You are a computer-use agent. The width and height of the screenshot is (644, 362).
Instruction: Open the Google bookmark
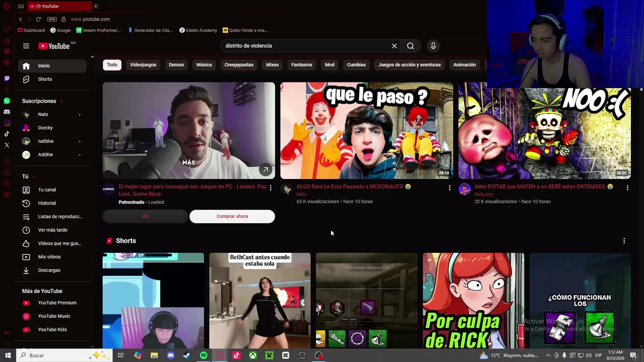point(60,30)
